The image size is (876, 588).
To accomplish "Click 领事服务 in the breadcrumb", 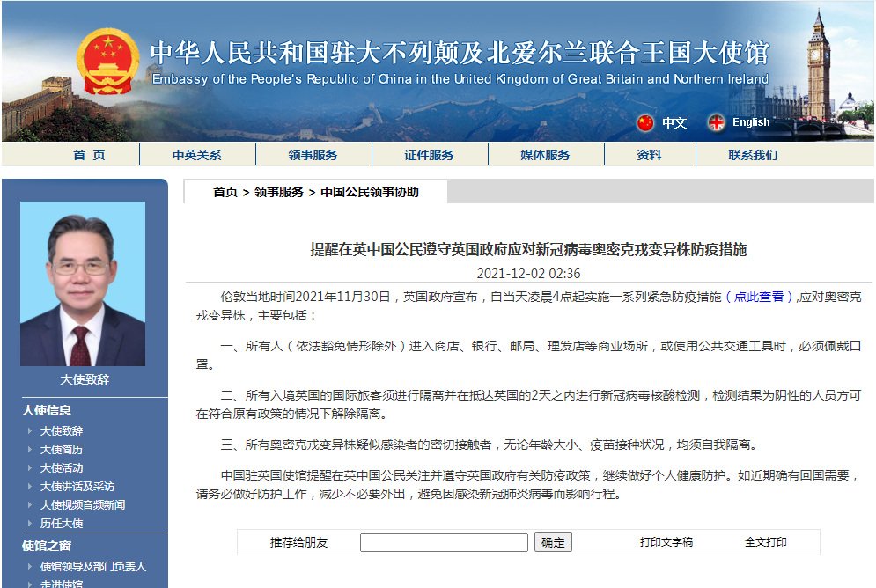I will (x=279, y=192).
